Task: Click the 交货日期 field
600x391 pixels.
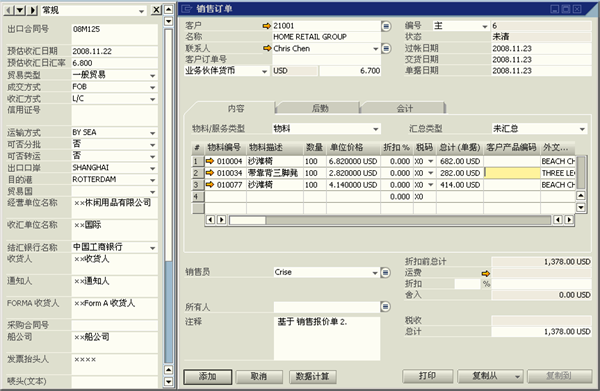Action: pyautogui.click(x=541, y=59)
